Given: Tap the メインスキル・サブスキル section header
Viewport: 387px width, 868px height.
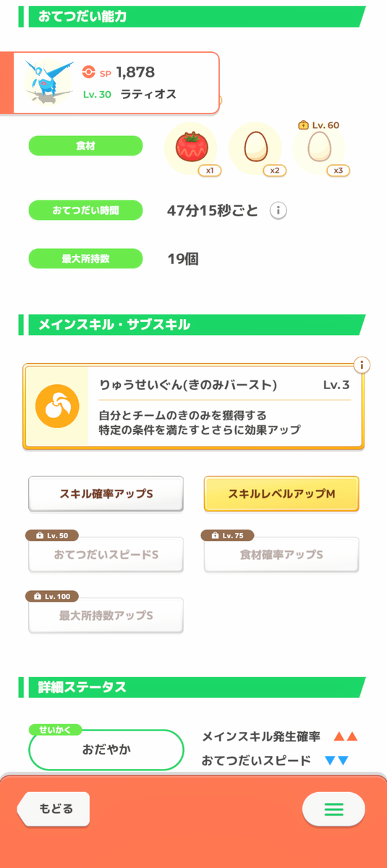Looking at the screenshot, I should pos(192,325).
